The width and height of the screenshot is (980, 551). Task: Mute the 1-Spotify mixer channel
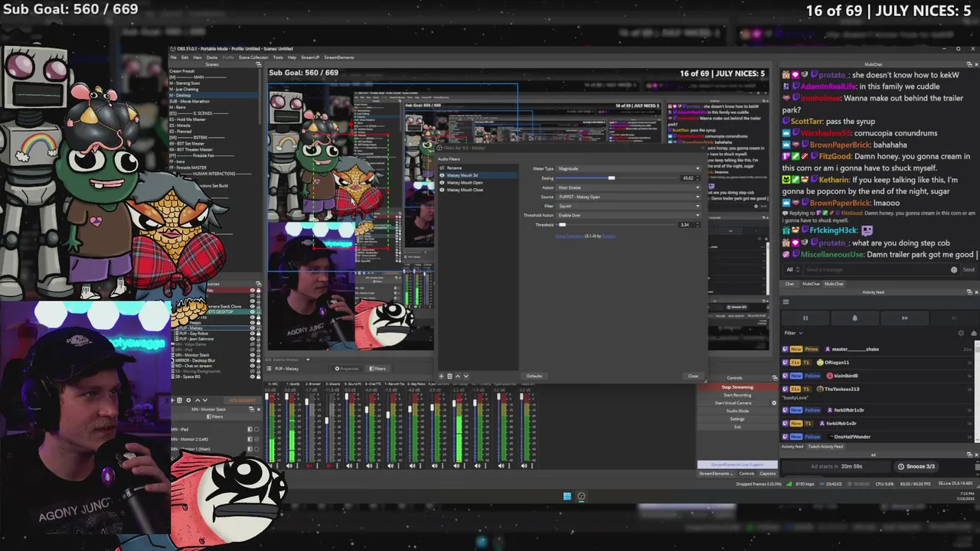[x=289, y=465]
